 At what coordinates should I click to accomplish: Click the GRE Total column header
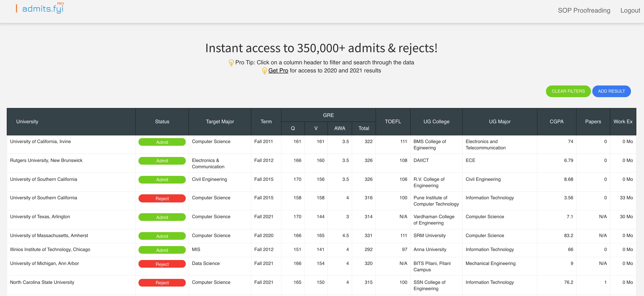click(x=364, y=128)
